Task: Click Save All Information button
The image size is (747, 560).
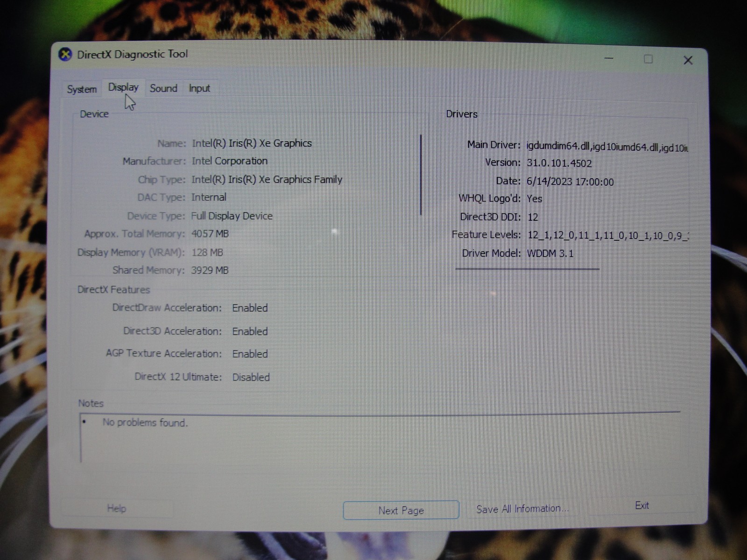Action: click(x=522, y=509)
